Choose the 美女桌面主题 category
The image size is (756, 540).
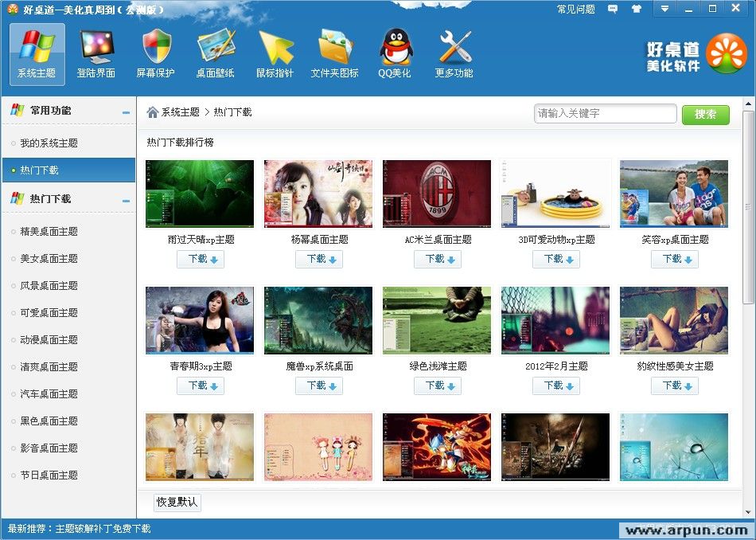tap(49, 259)
